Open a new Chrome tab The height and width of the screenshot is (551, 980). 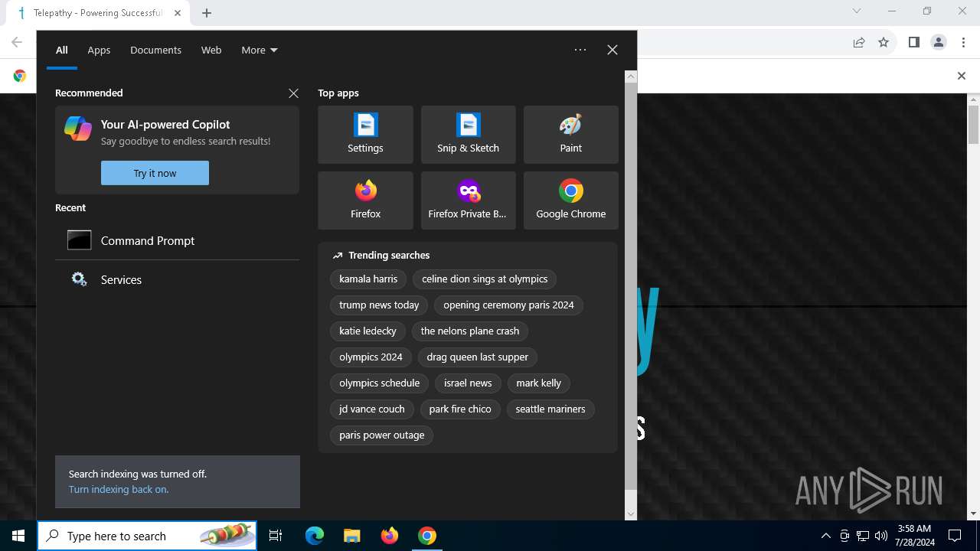pyautogui.click(x=207, y=13)
